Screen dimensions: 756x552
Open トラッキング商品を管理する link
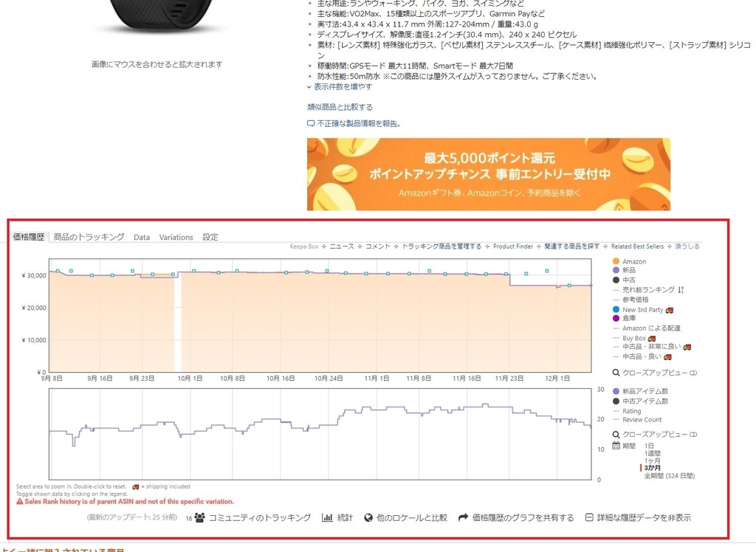(441, 246)
